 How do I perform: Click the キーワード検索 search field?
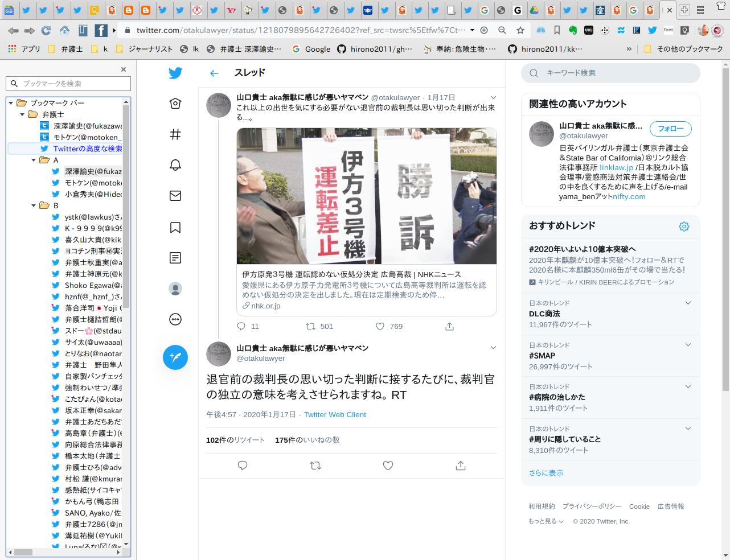(609, 73)
